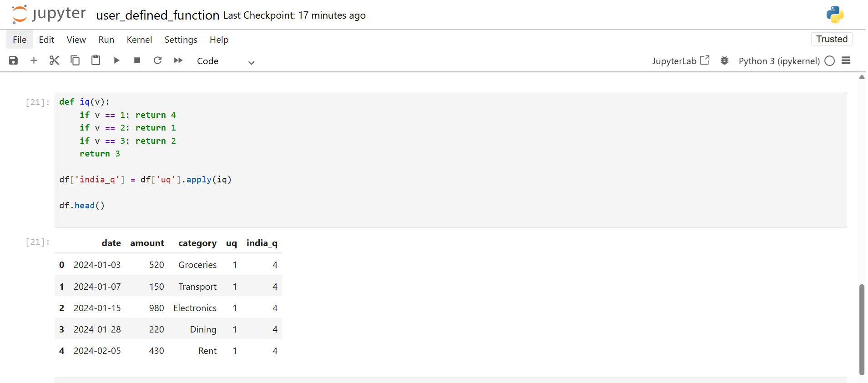This screenshot has width=868, height=383.
Task: Open notebook in JupyterLab
Action: 680,60
